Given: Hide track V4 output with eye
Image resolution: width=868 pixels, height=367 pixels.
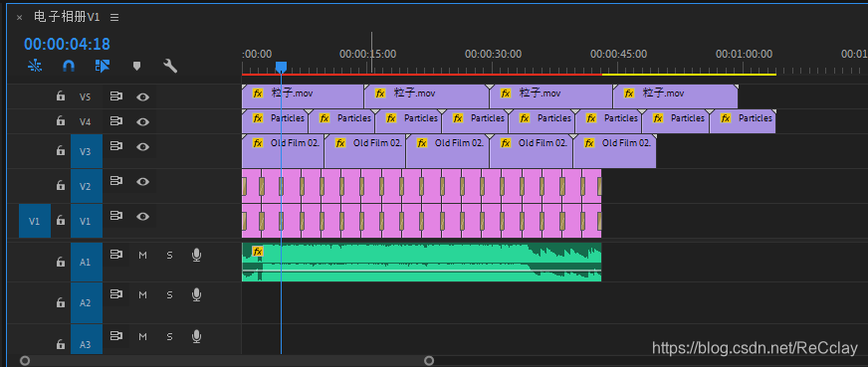Looking at the screenshot, I should (x=143, y=121).
